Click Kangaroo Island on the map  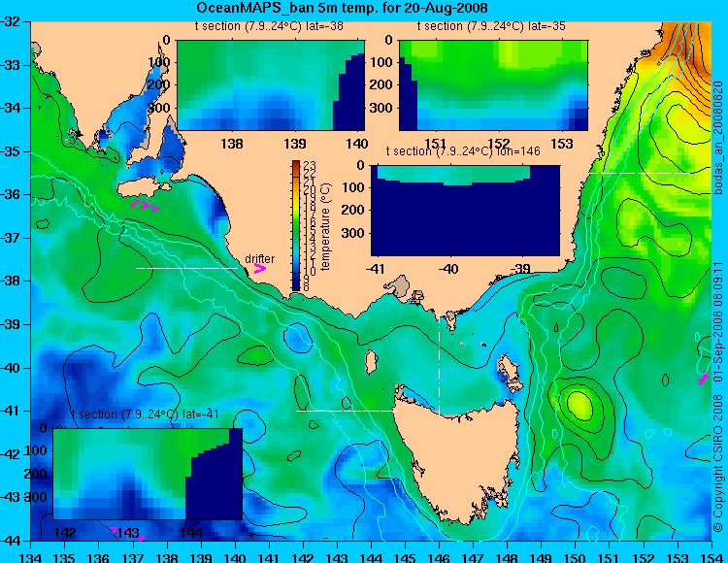coord(143,189)
